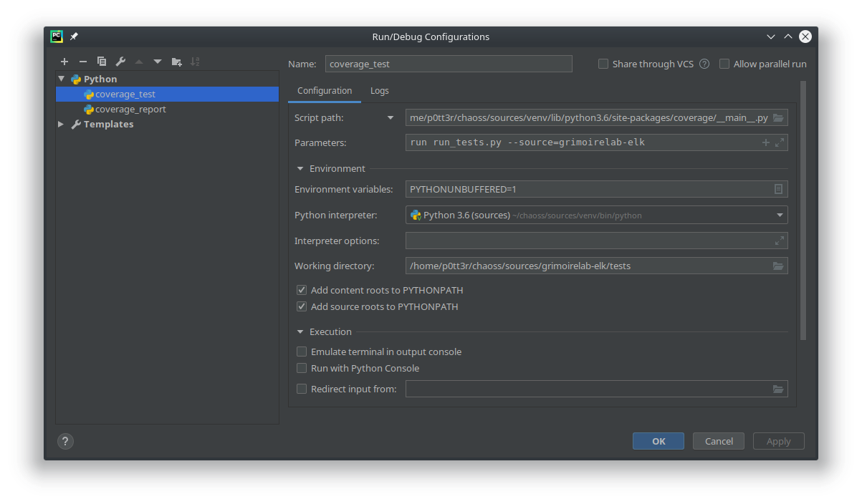Click the Name input field
The width and height of the screenshot is (862, 504).
coord(449,64)
